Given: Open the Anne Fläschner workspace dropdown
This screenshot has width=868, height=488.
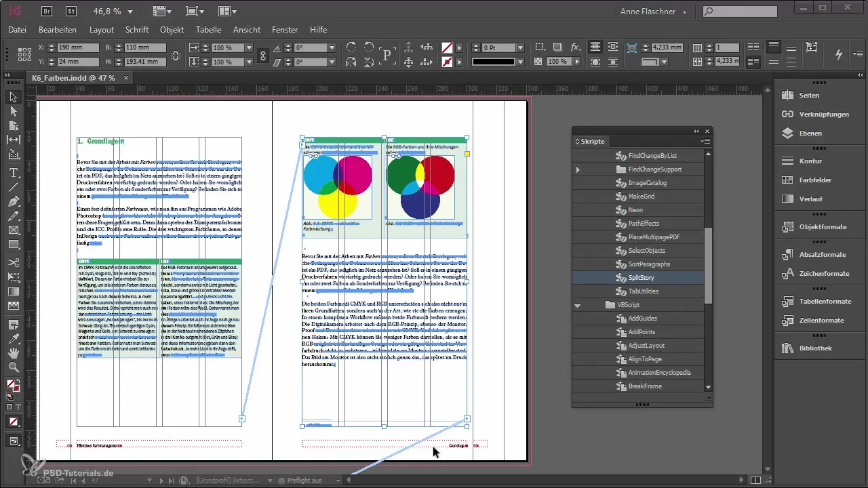Looking at the screenshot, I should coord(654,12).
